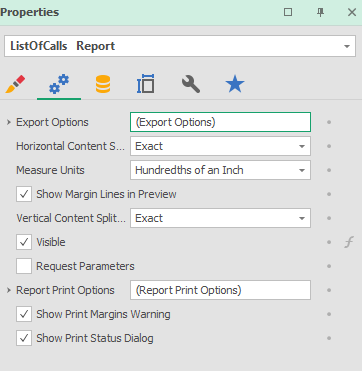Screen dimensions: 362x371
Task: Click the (Report Print Options) value field
Action: pyautogui.click(x=220, y=290)
